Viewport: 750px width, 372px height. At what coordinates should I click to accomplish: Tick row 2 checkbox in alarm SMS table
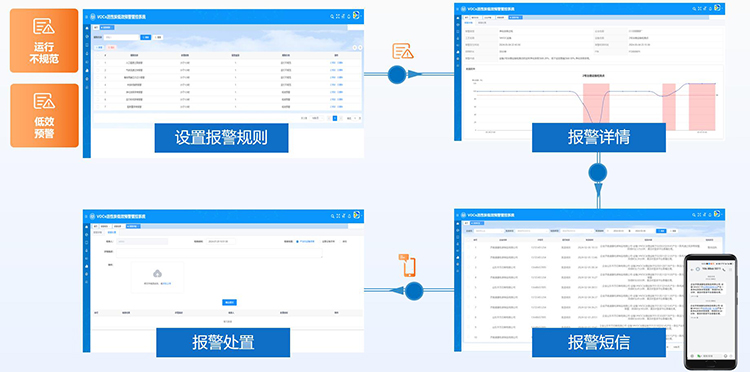pyautogui.click(x=468, y=257)
